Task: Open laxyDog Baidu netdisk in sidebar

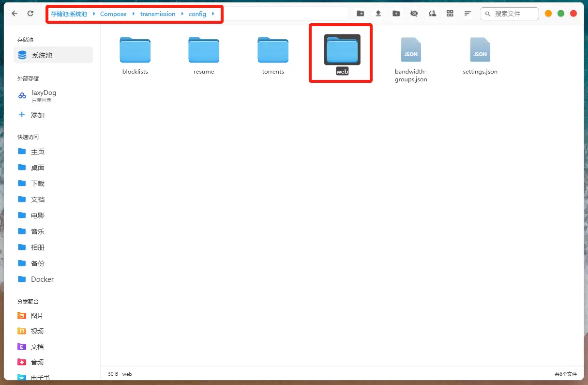Action: [44, 95]
